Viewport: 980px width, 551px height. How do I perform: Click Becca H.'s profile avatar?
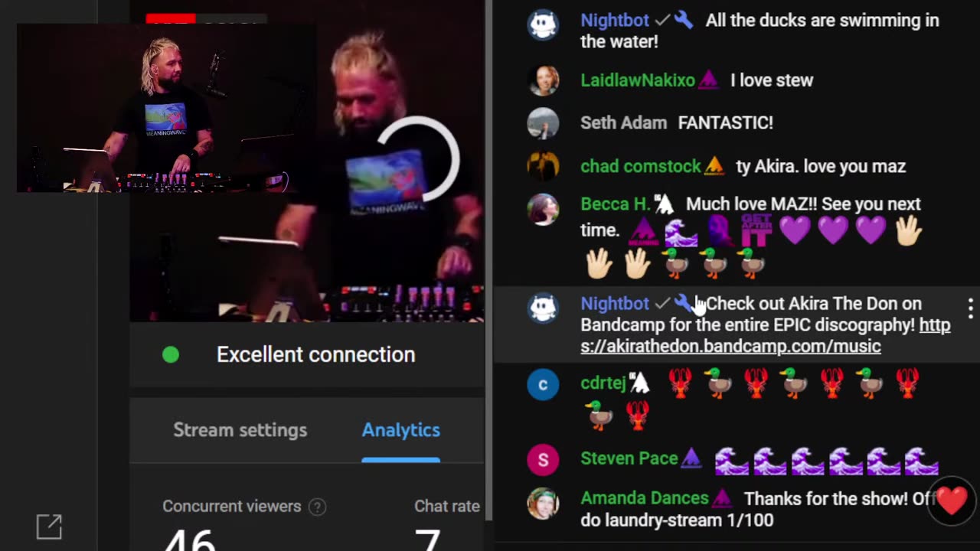(x=543, y=210)
